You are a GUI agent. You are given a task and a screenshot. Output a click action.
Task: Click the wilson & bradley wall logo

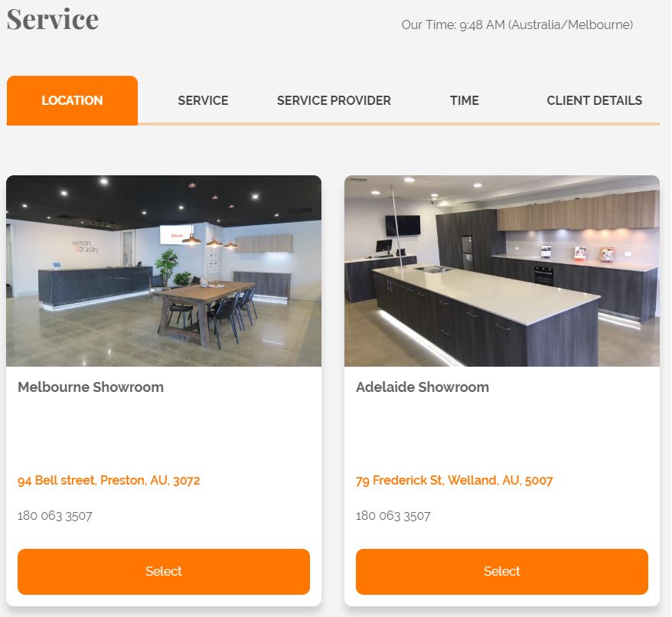pos(85,246)
